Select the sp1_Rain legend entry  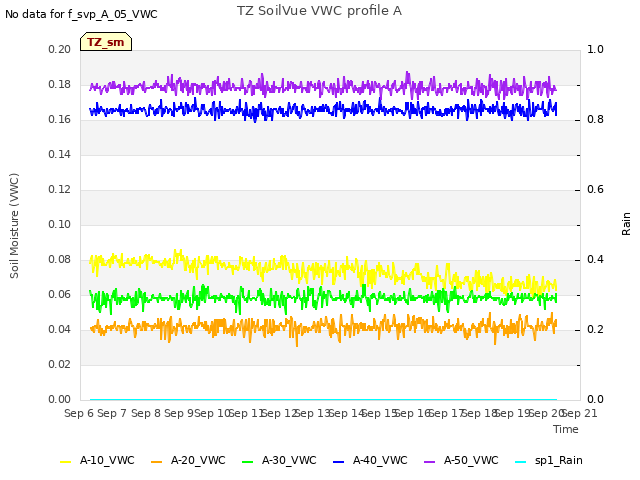[549, 460]
